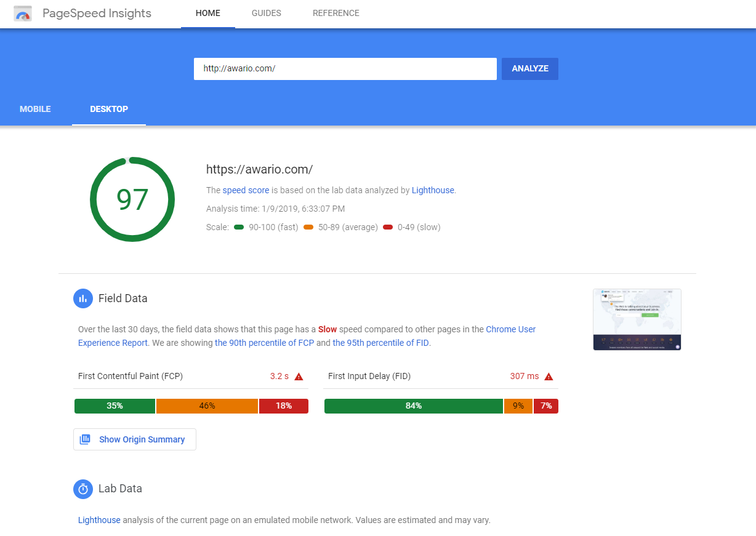Click the 90-100 (fast) scale label
Viewport: 756px width, 536px height.
click(273, 227)
